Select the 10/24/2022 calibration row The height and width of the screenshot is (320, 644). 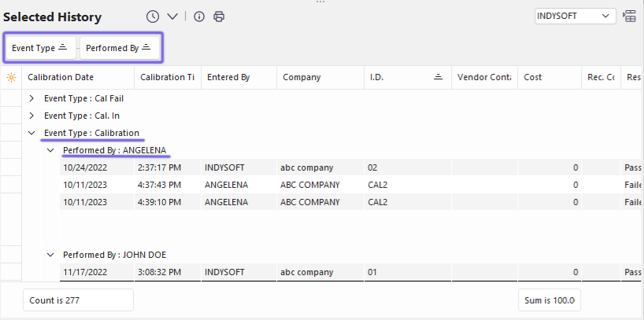tap(236, 167)
